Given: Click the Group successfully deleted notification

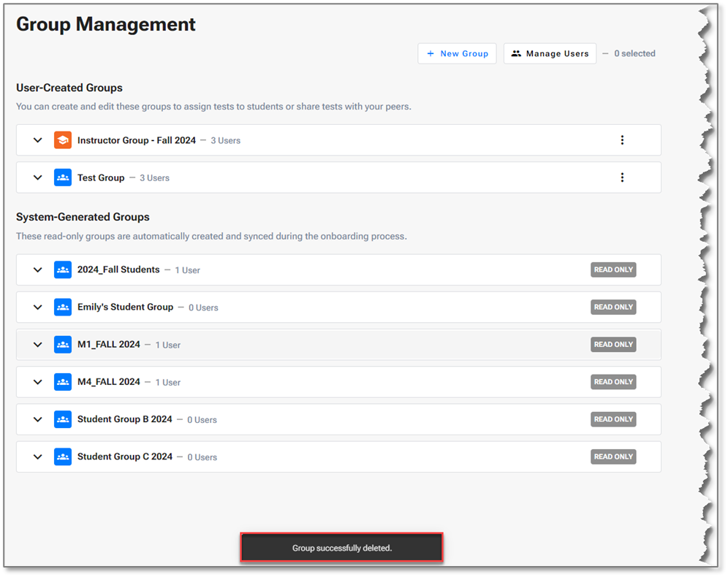Looking at the screenshot, I should pyautogui.click(x=341, y=548).
